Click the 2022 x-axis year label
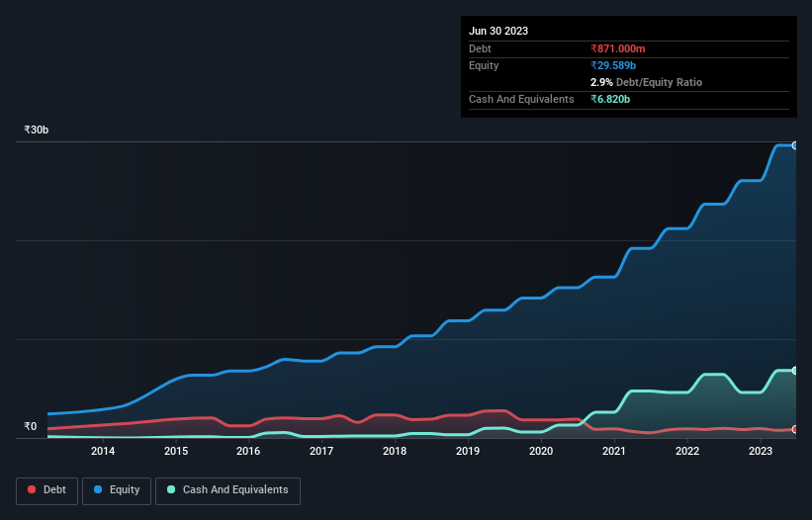812x520 pixels. pyautogui.click(x=687, y=451)
